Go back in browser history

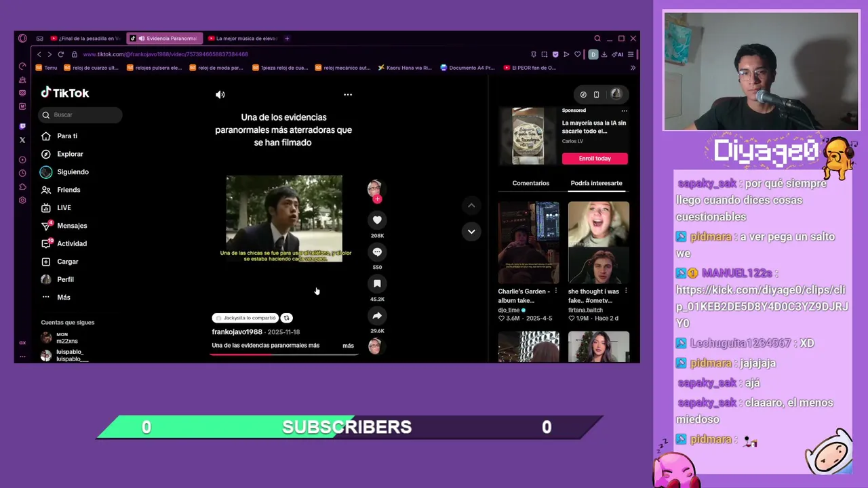39,54
